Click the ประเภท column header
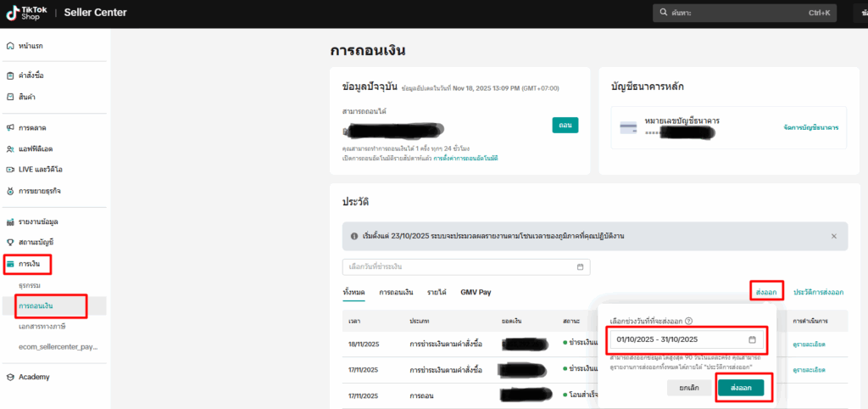 [x=420, y=322]
